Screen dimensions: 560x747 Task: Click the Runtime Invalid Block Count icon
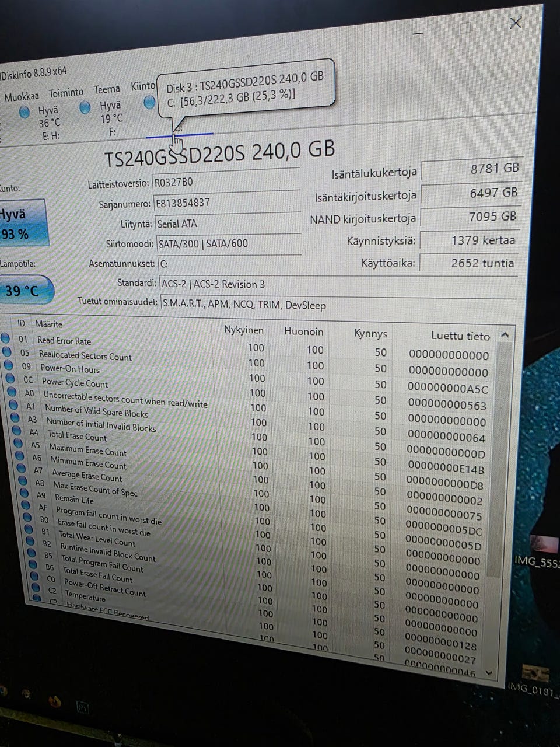31,541
